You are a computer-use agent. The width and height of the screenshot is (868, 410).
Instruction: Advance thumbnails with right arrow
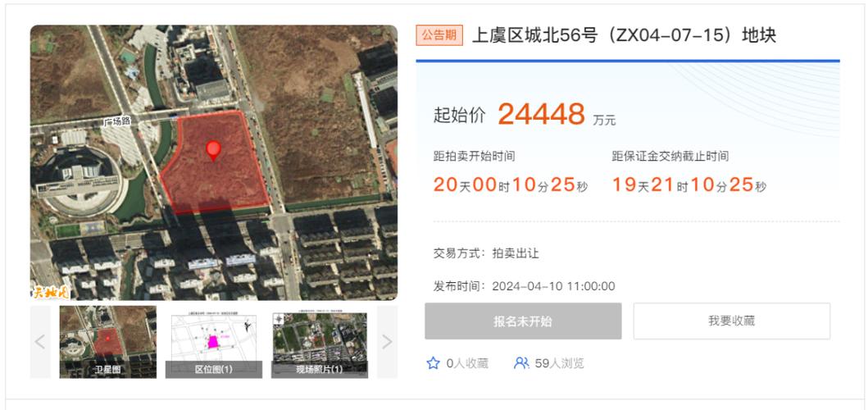tap(387, 342)
